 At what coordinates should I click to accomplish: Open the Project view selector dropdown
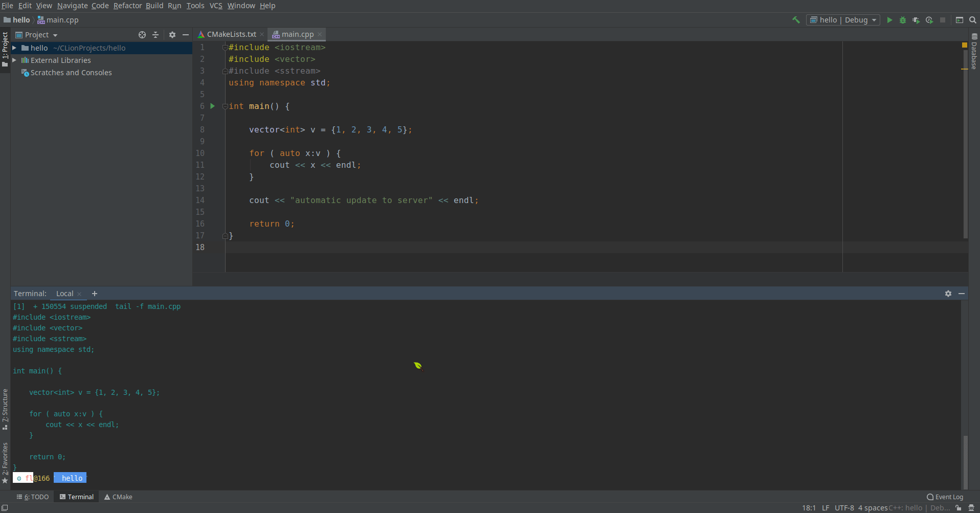(37, 35)
